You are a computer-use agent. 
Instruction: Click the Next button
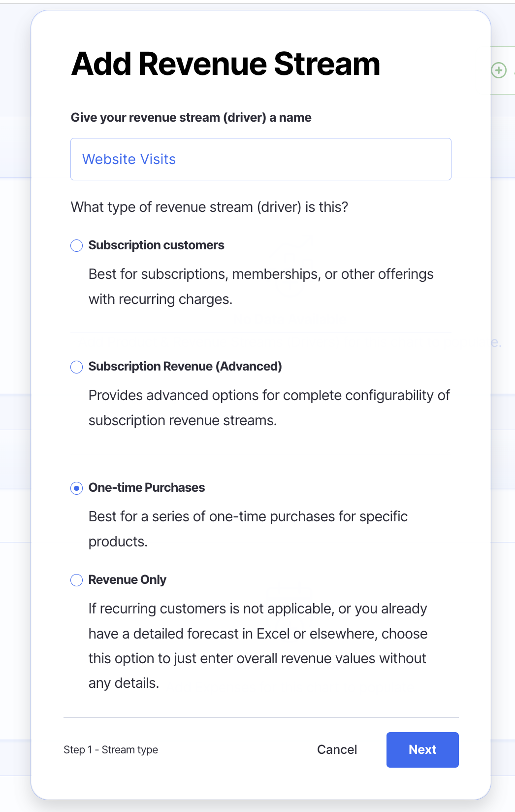coord(422,749)
